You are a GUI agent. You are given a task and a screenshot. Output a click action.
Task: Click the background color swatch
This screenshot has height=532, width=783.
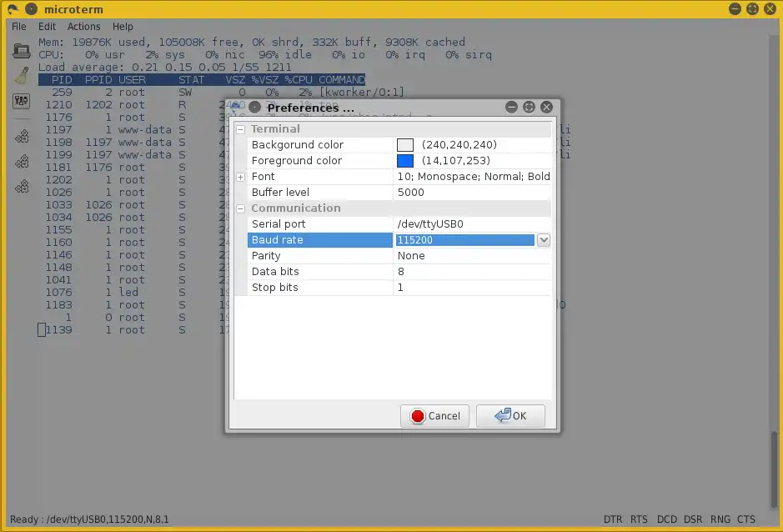(405, 145)
